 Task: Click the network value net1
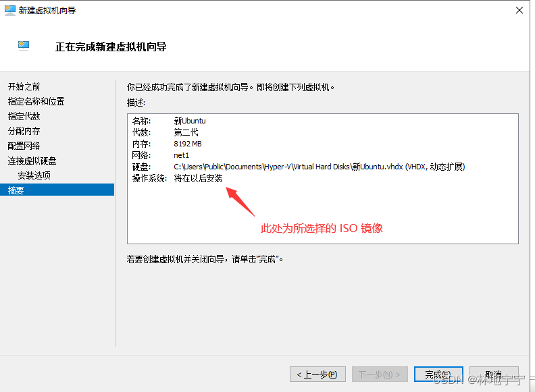pos(181,155)
